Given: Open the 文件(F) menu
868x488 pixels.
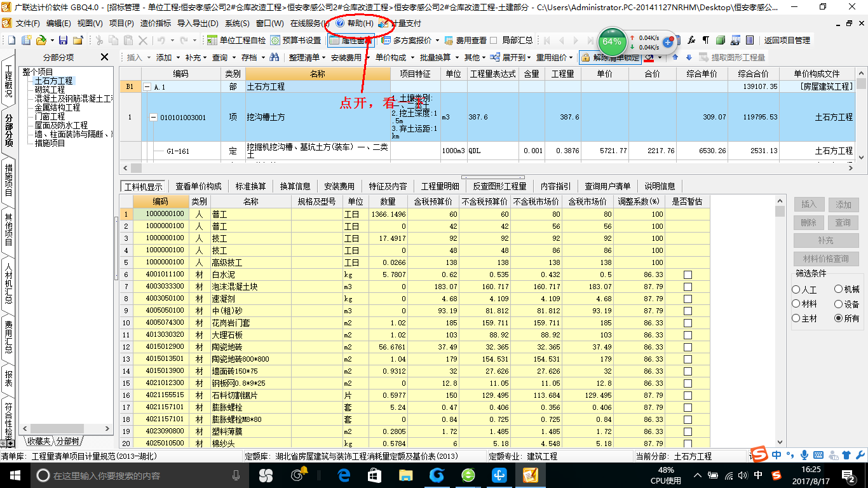Looking at the screenshot, I should coord(27,23).
